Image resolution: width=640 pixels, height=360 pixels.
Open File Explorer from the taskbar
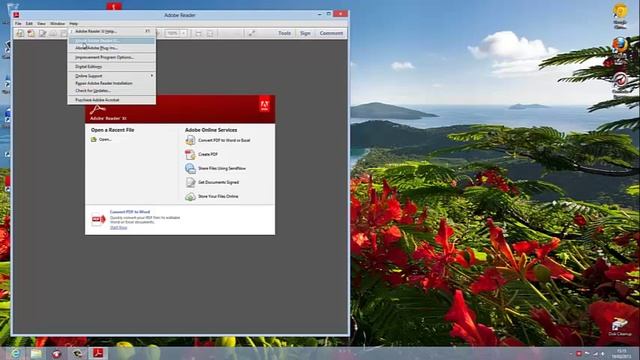click(x=36, y=353)
